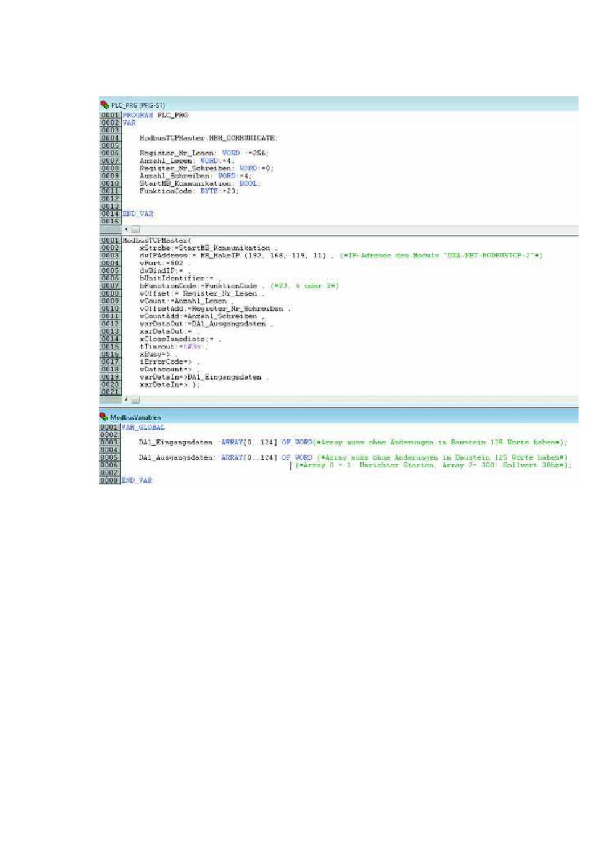The image size is (590, 868).
Task: Click the ModbusVariablen window title icon
Action: [x=104, y=417]
